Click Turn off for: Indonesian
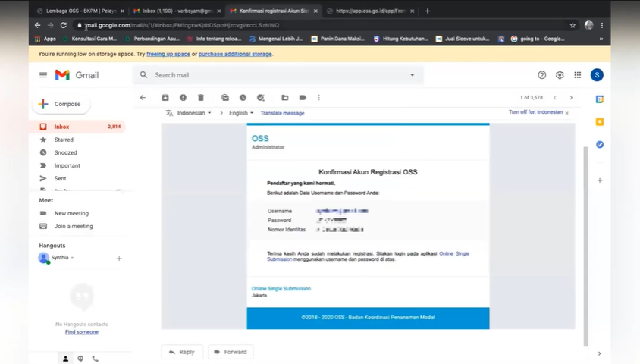640x364 pixels. pos(535,112)
